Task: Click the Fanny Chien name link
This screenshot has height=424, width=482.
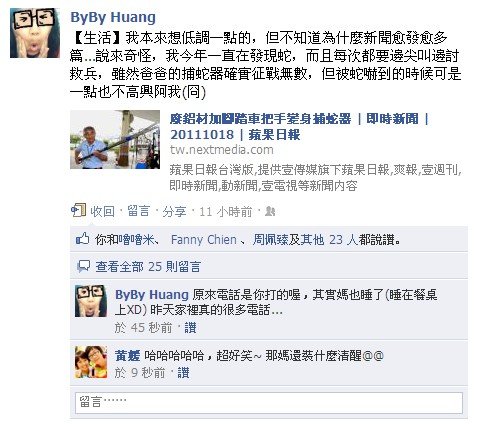Action: pos(204,240)
